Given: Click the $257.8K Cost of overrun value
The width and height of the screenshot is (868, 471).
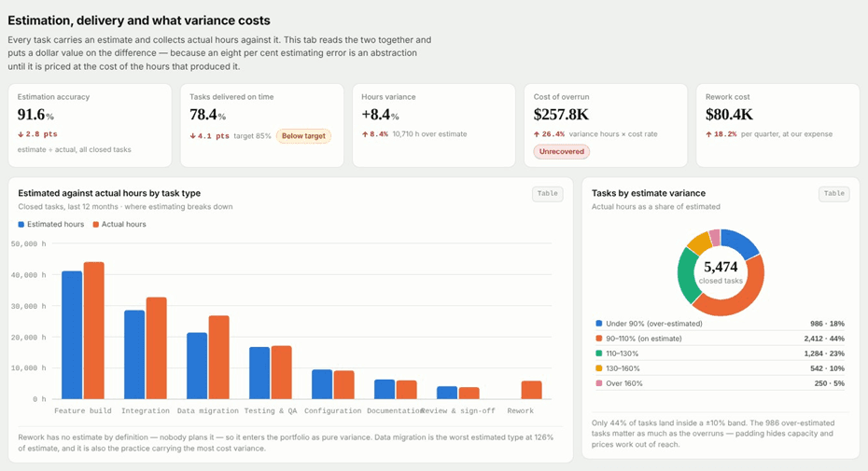Looking at the screenshot, I should pyautogui.click(x=561, y=115).
